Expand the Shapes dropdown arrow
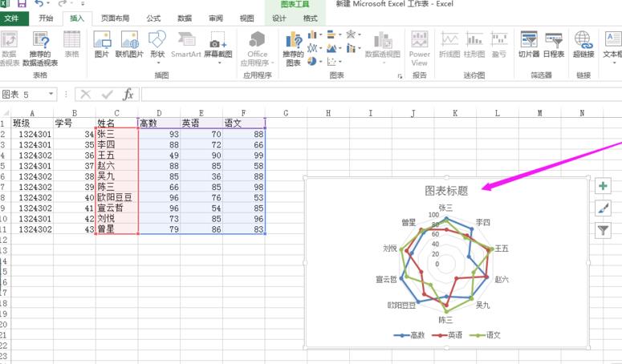The width and height of the screenshot is (622, 364). (x=158, y=63)
